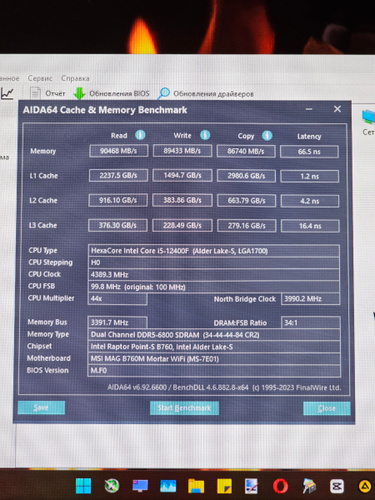Open File Explorer folder icon on taskbar

[x=196, y=486]
